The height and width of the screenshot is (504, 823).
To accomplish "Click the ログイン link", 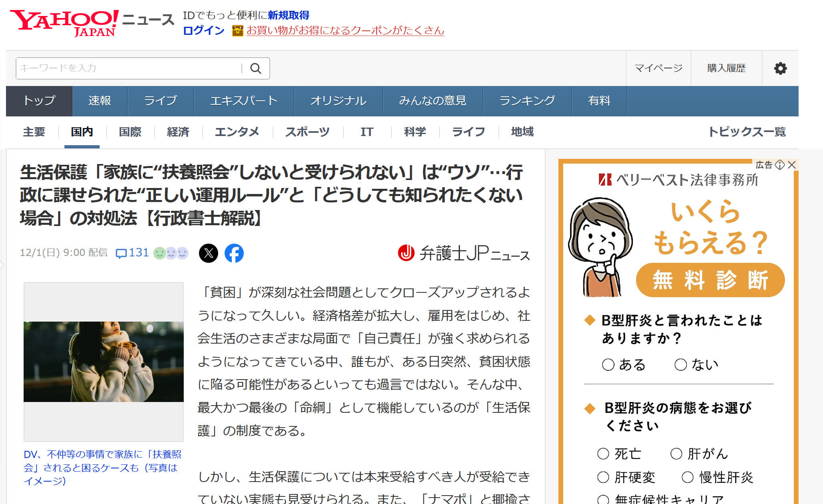I will (203, 30).
